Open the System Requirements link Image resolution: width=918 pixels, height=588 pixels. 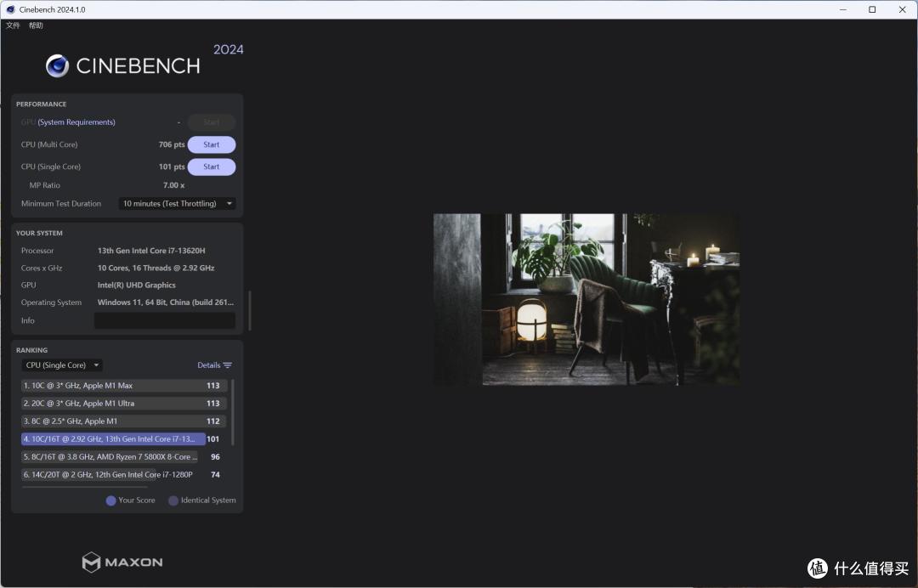[76, 122]
